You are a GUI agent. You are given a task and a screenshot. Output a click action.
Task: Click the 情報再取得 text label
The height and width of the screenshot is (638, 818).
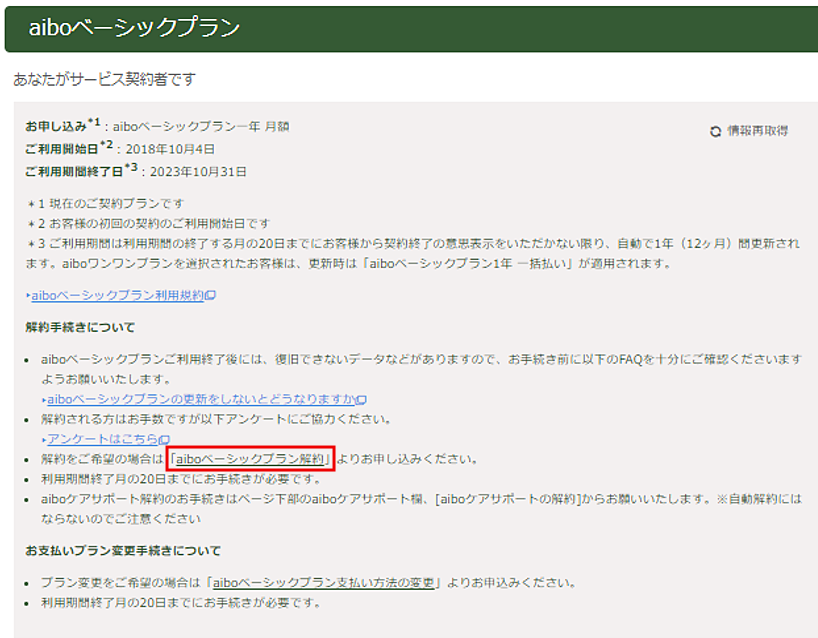coord(757,131)
